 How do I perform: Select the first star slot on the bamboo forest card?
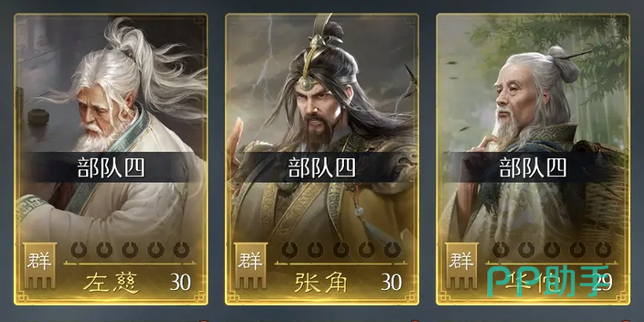pos(501,249)
